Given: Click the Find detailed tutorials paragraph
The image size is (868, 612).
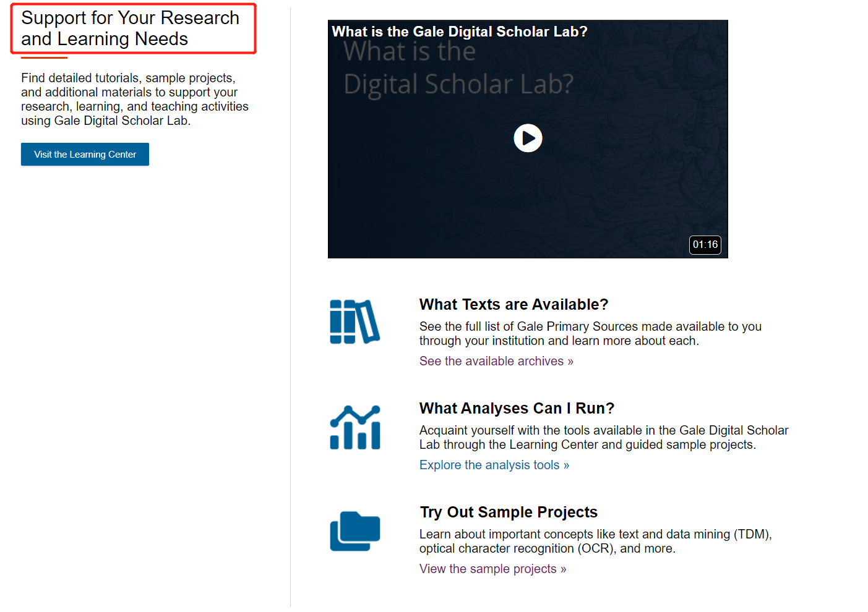Looking at the screenshot, I should (x=134, y=100).
